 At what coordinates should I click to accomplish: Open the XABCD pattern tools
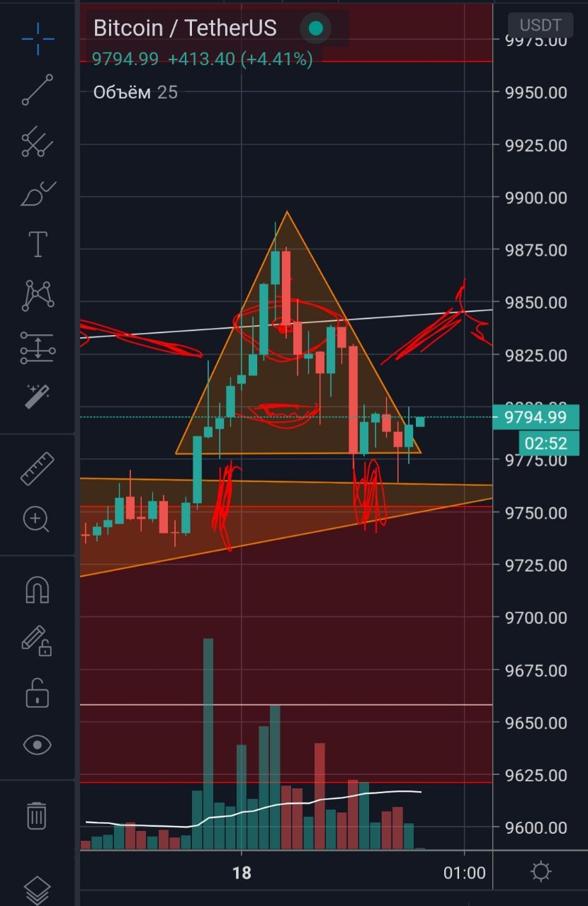(x=38, y=296)
